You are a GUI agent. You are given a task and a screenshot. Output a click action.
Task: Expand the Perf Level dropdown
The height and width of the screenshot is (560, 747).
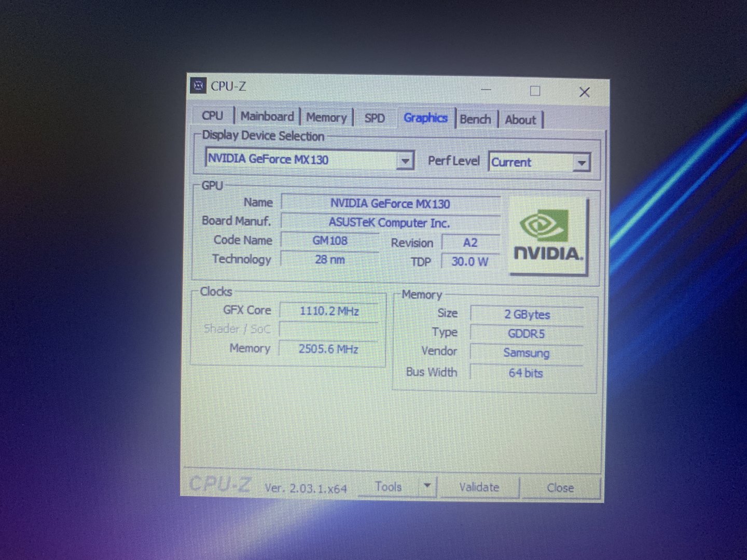(582, 163)
